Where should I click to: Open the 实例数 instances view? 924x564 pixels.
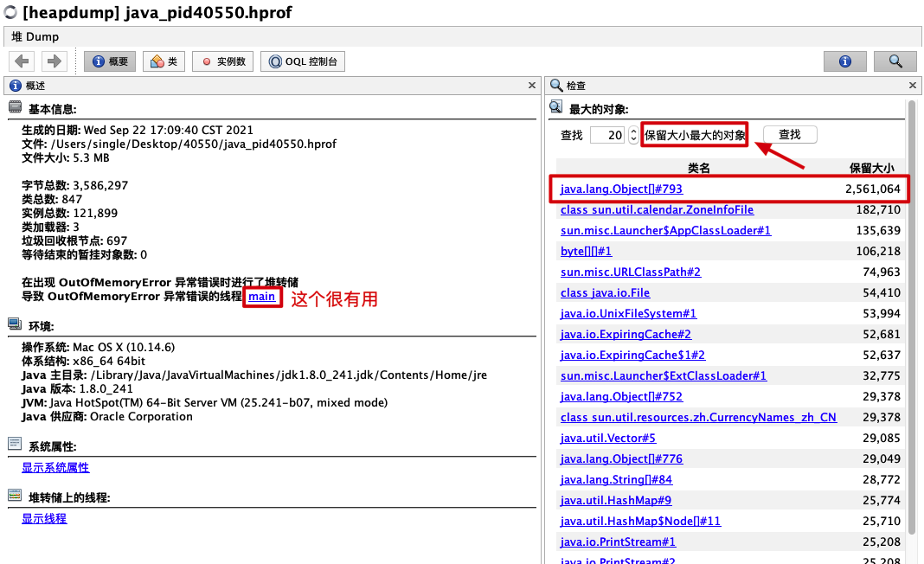[222, 61]
